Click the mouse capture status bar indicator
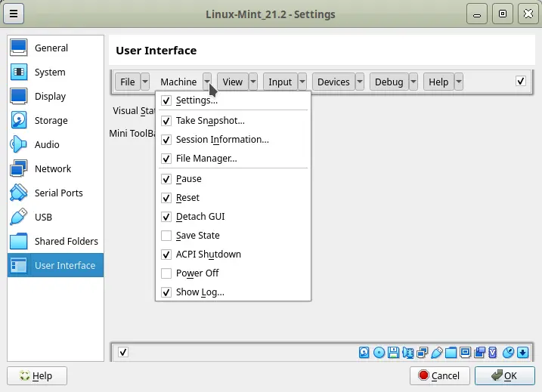Screen dimensions: 542x392 click(x=508, y=353)
